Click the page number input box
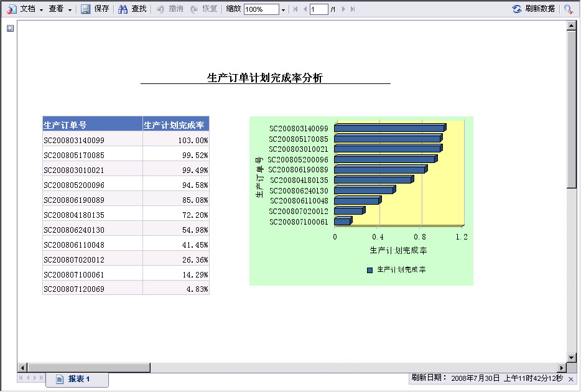 coord(318,9)
